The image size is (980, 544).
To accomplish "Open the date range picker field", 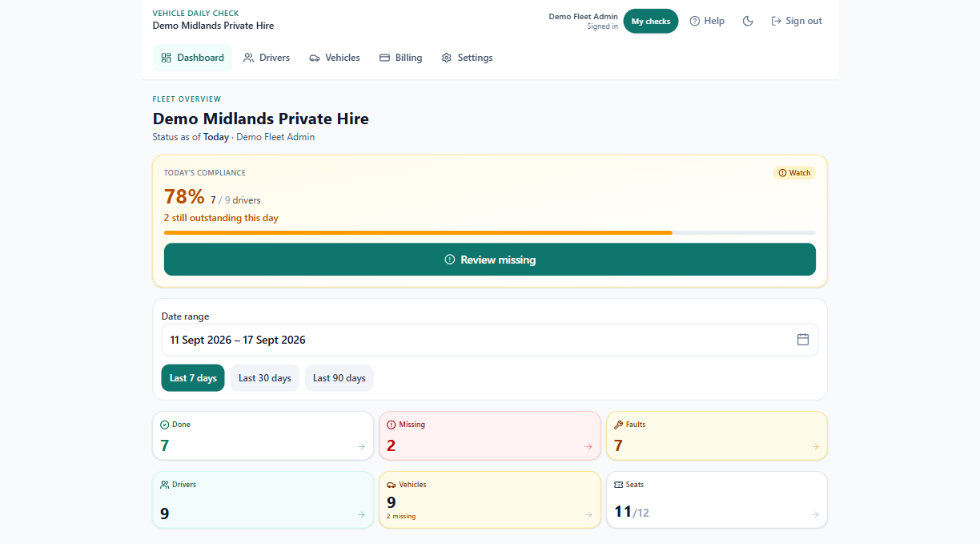I will coord(490,340).
